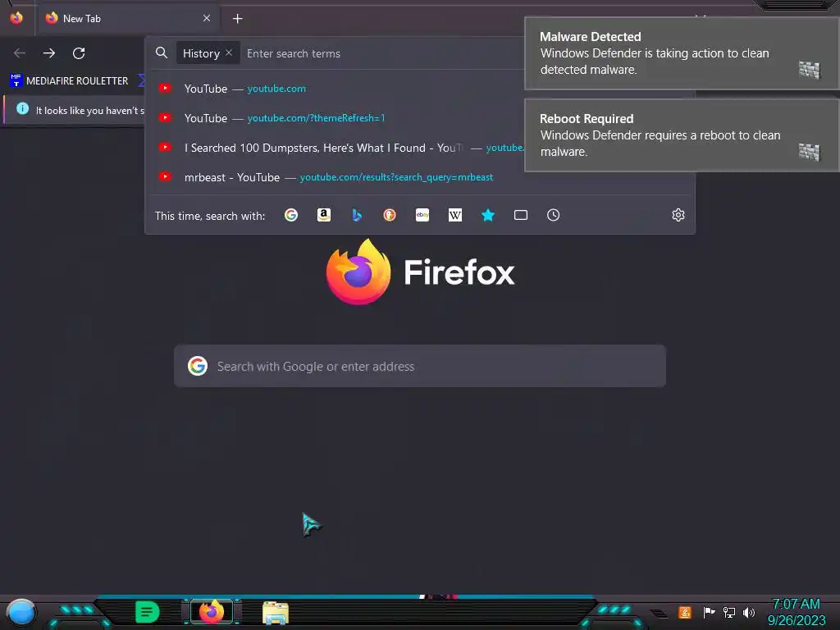
Task: Search this time with Wikipedia icon
Action: pyautogui.click(x=454, y=216)
